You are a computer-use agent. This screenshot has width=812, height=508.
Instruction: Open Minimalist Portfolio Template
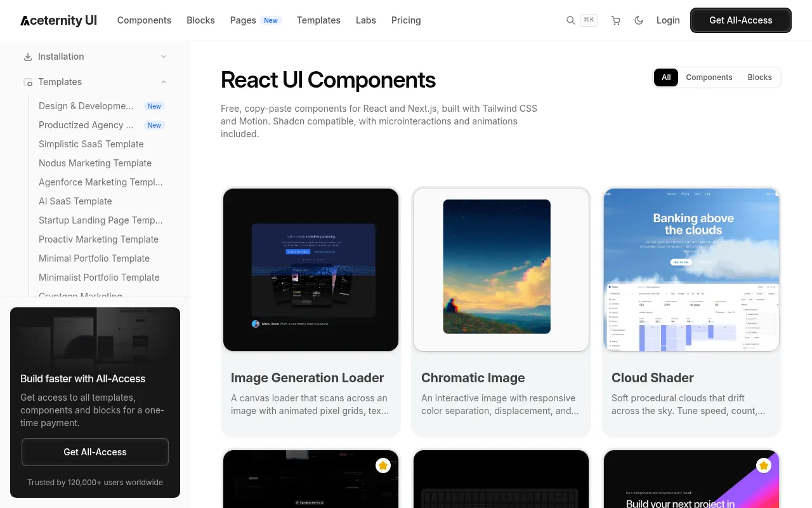pos(99,277)
